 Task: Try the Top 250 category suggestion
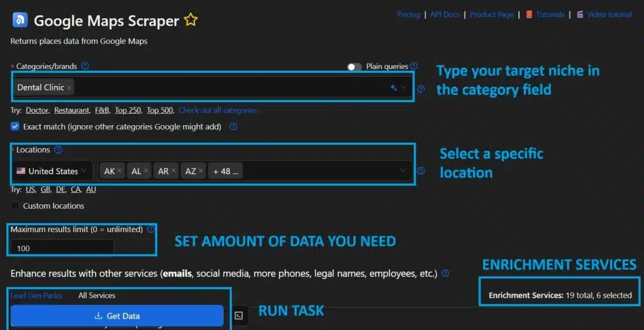click(x=128, y=111)
